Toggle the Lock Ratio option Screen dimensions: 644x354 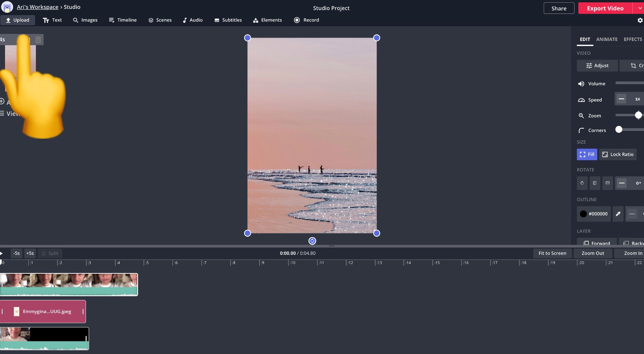pos(618,154)
